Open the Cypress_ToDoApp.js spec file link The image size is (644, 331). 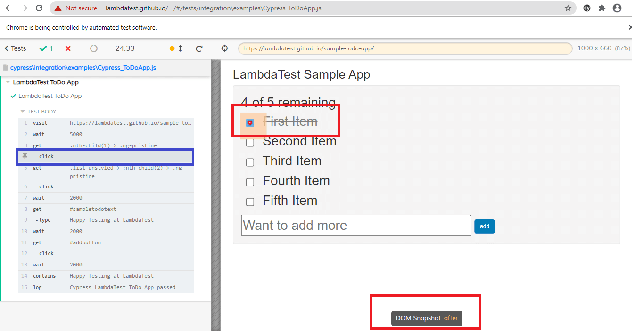pyautogui.click(x=83, y=68)
